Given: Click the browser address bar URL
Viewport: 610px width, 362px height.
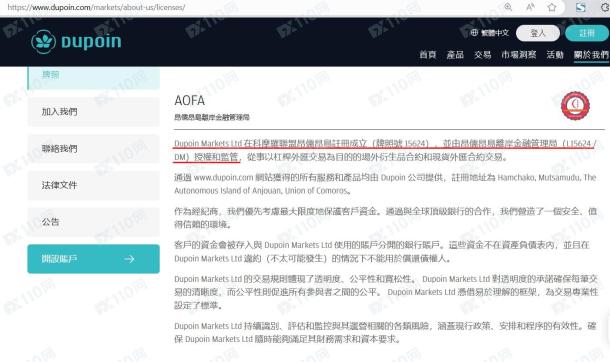Looking at the screenshot, I should tap(96, 7).
